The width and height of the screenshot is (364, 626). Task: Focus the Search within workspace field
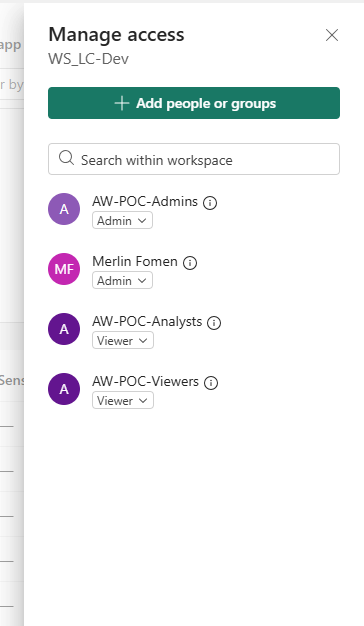pyautogui.click(x=194, y=159)
